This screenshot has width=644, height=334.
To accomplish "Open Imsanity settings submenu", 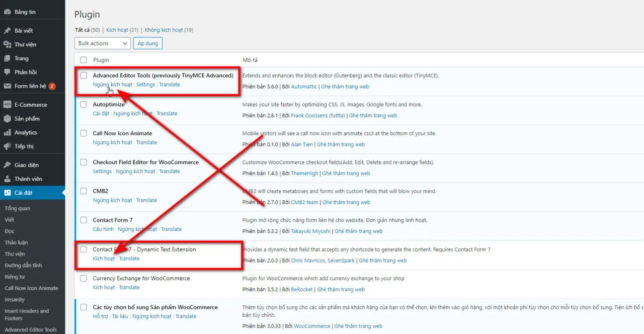I will click(15, 299).
